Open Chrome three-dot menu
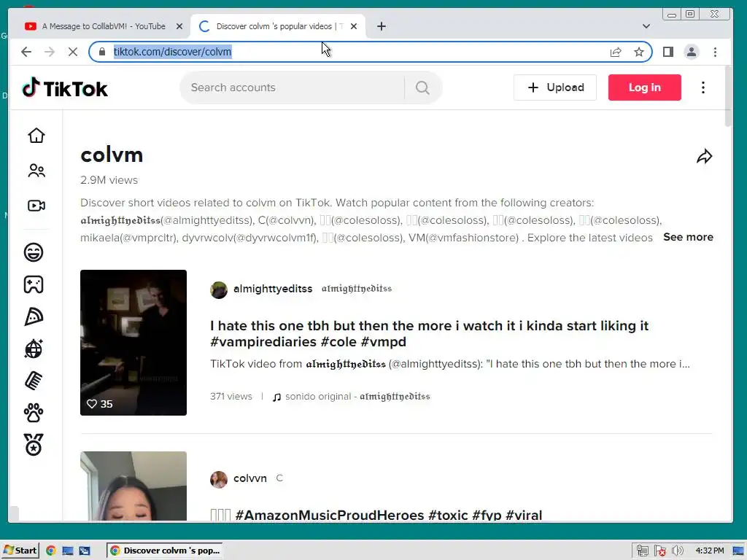The image size is (747, 560). click(x=715, y=52)
